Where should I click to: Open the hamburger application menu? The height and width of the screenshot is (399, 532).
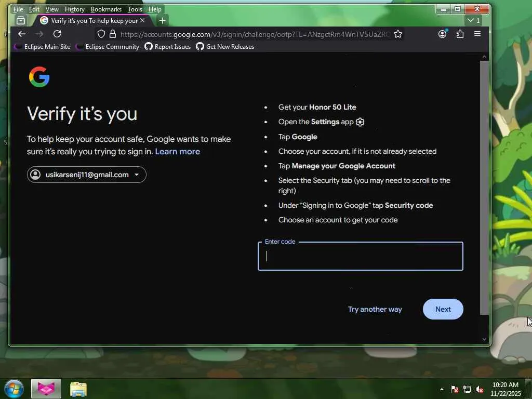point(477,34)
